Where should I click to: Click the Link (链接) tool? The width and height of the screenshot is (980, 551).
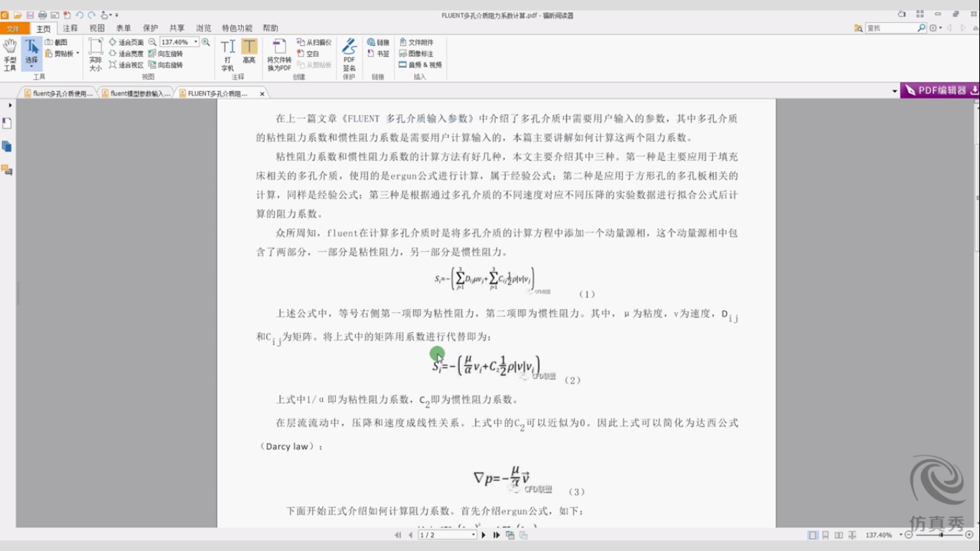pyautogui.click(x=378, y=42)
